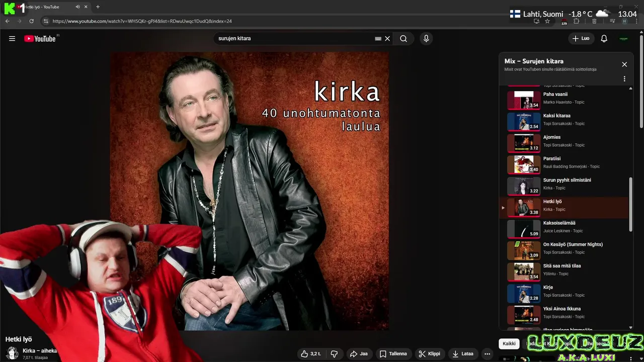Start voice search with microphone icon

tap(426, 39)
